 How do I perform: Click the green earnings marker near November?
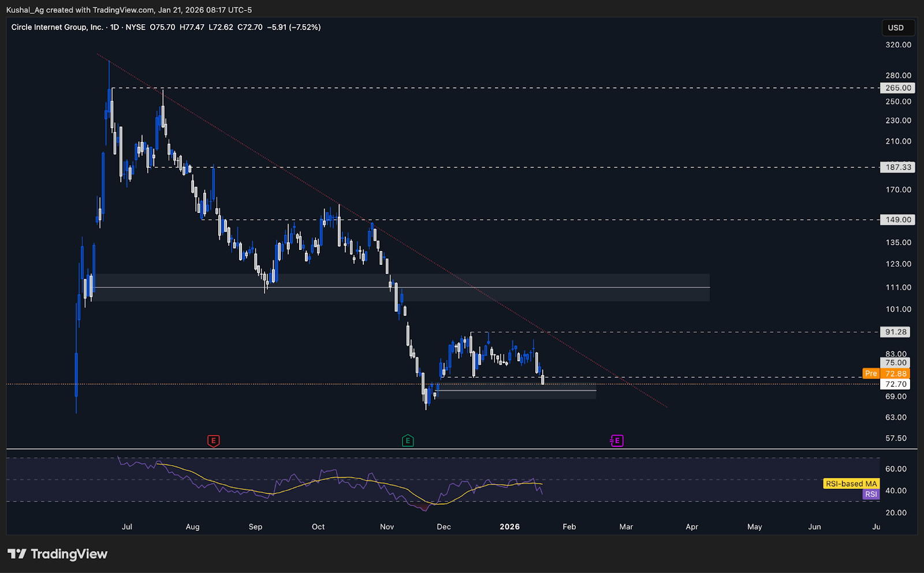click(408, 441)
